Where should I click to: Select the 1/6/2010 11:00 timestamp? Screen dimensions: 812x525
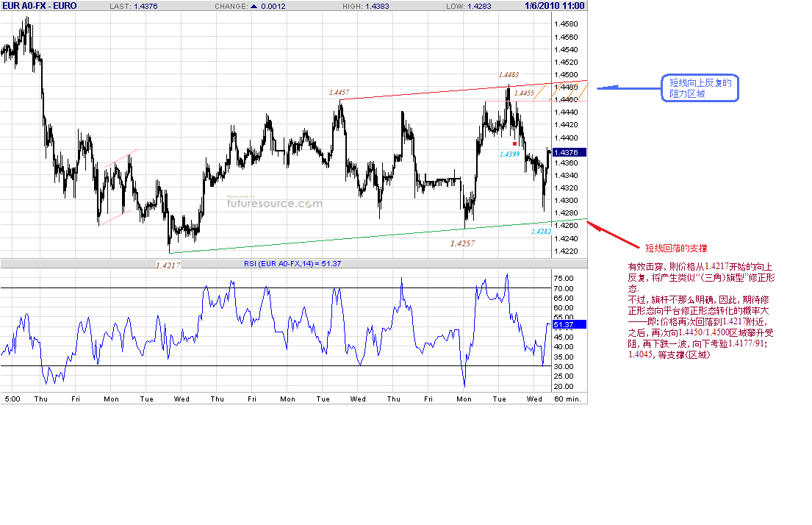tap(555, 6)
